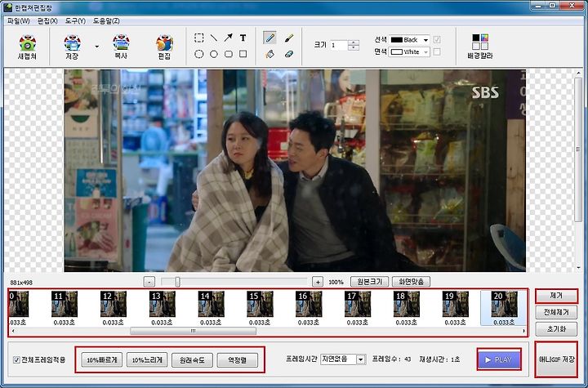This screenshot has height=388, width=588.
Task: Open the arrow next to 저장
Action: tap(97, 47)
